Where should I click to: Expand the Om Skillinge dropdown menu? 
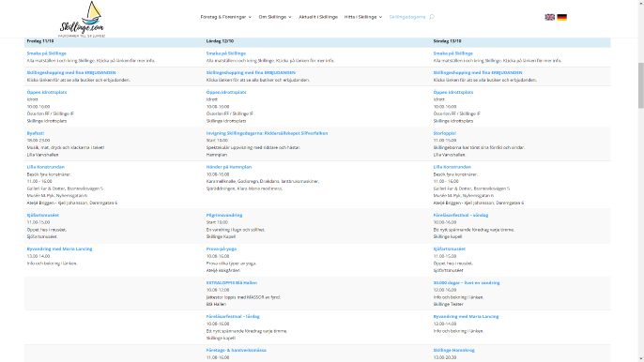point(275,17)
